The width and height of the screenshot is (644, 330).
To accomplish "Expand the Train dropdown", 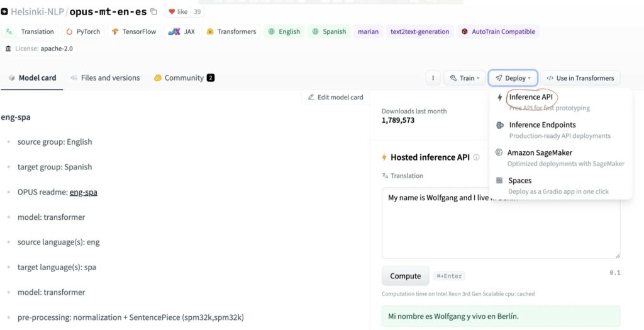I will pyautogui.click(x=465, y=78).
